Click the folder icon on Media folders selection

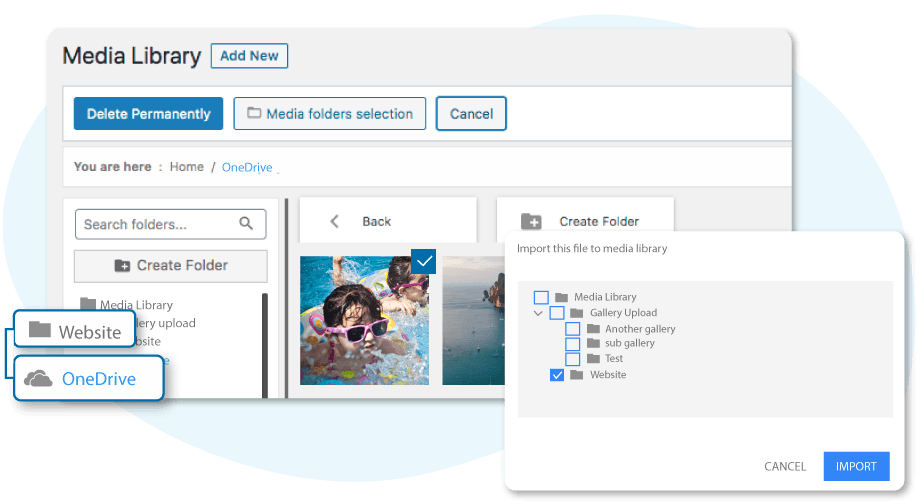(x=253, y=113)
